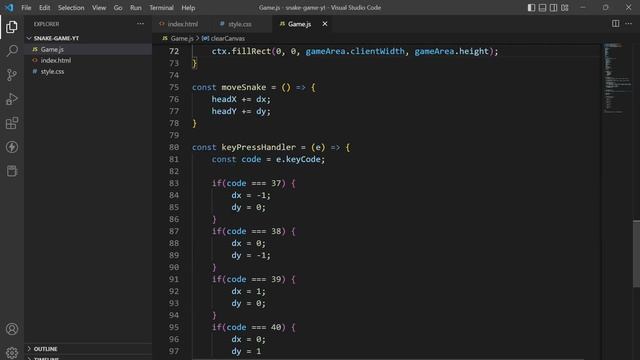The width and height of the screenshot is (640, 360).
Task: Open the View menu
Action: (99, 7)
